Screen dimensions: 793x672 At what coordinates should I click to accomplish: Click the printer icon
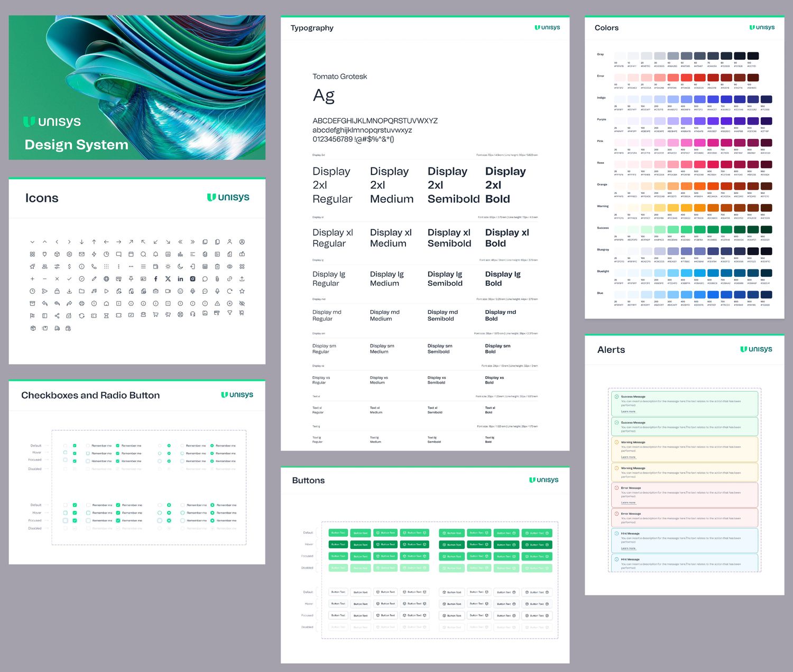pyautogui.click(x=81, y=303)
